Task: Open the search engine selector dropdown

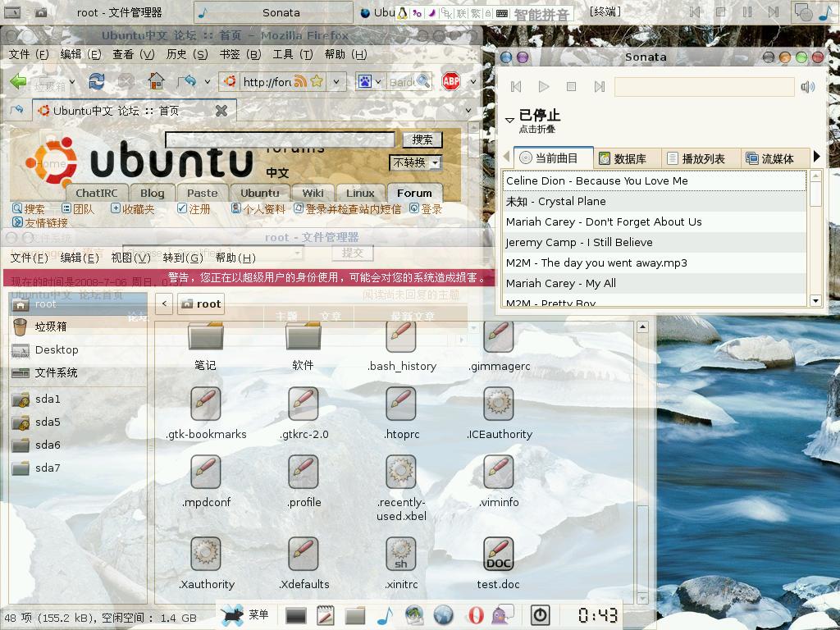Action: tap(377, 82)
